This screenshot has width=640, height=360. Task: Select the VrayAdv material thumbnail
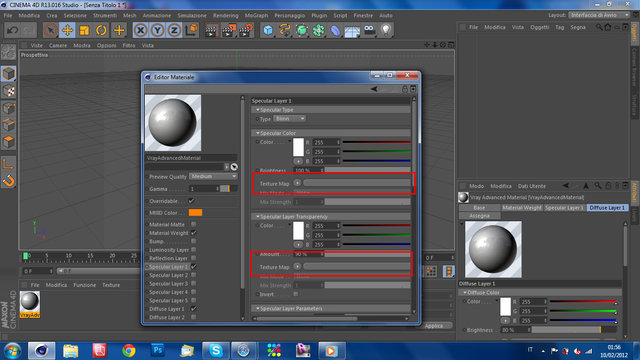tap(30, 304)
